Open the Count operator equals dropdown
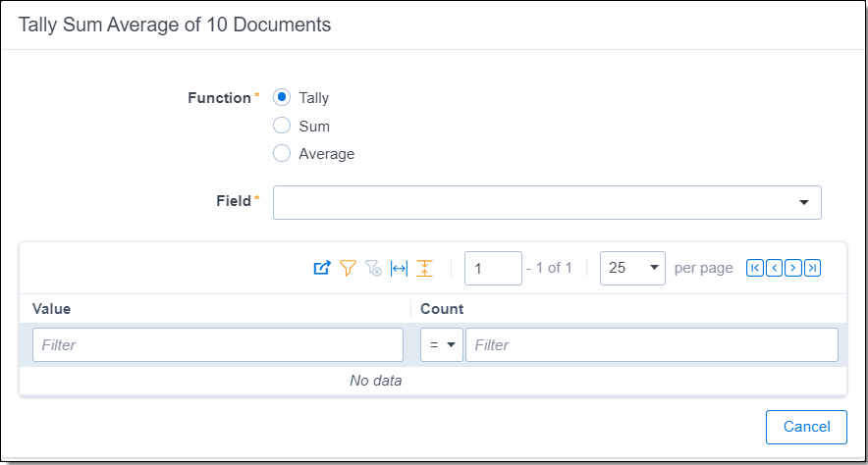Viewport: 868px width, 465px height. coord(442,345)
